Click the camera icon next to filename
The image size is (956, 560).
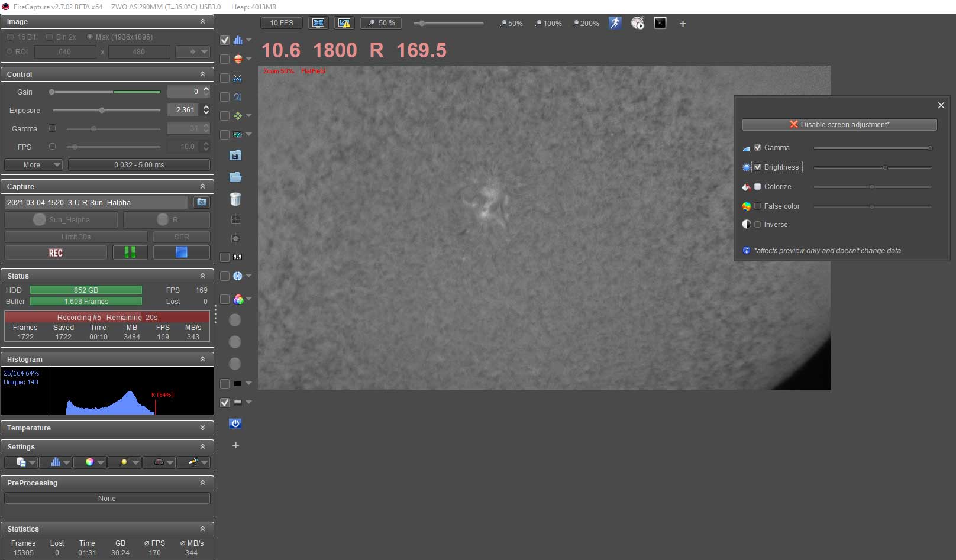[x=202, y=202]
